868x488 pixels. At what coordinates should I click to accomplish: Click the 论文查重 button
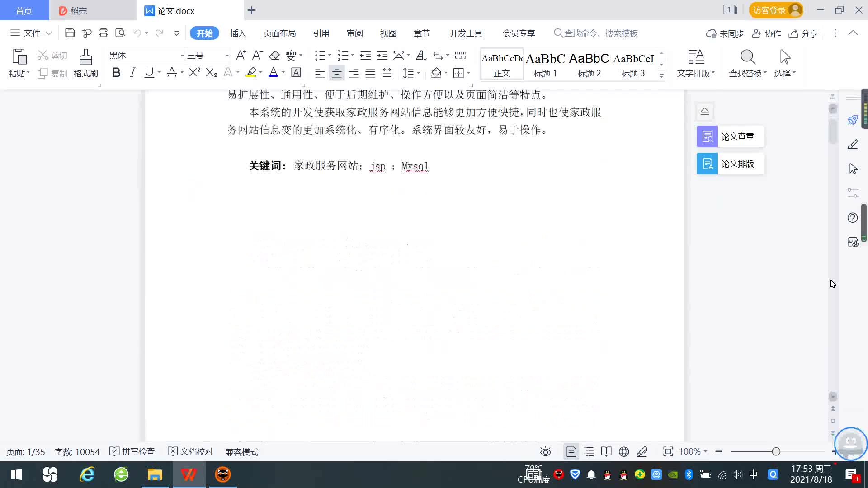tap(730, 136)
